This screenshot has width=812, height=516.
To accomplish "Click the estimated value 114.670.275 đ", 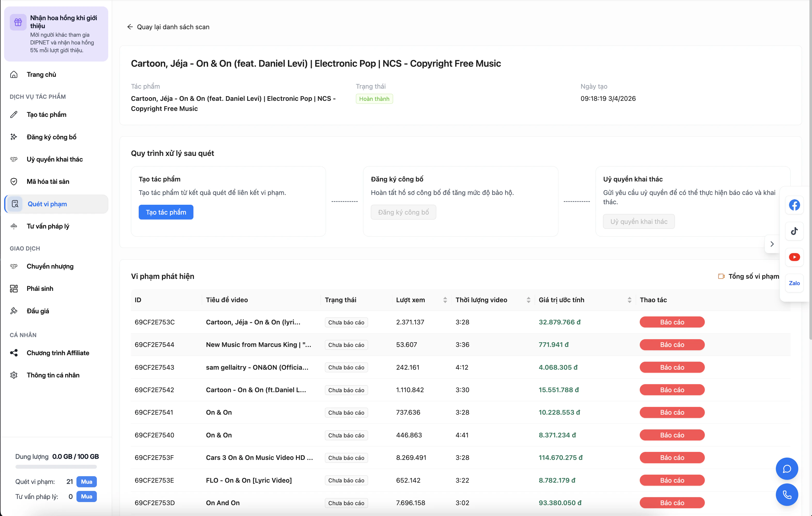I will point(560,458).
